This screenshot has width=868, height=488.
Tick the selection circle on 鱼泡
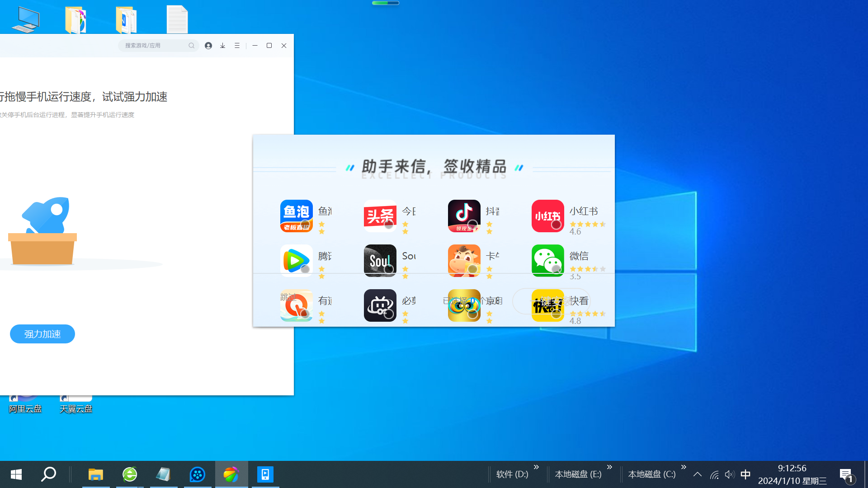point(305,225)
